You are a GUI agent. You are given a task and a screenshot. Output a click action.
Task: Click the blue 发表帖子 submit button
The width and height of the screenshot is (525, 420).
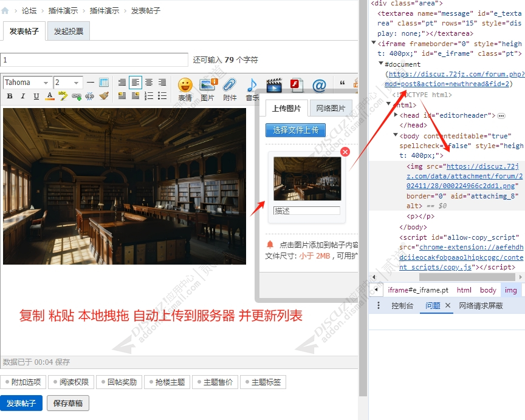tap(21, 403)
